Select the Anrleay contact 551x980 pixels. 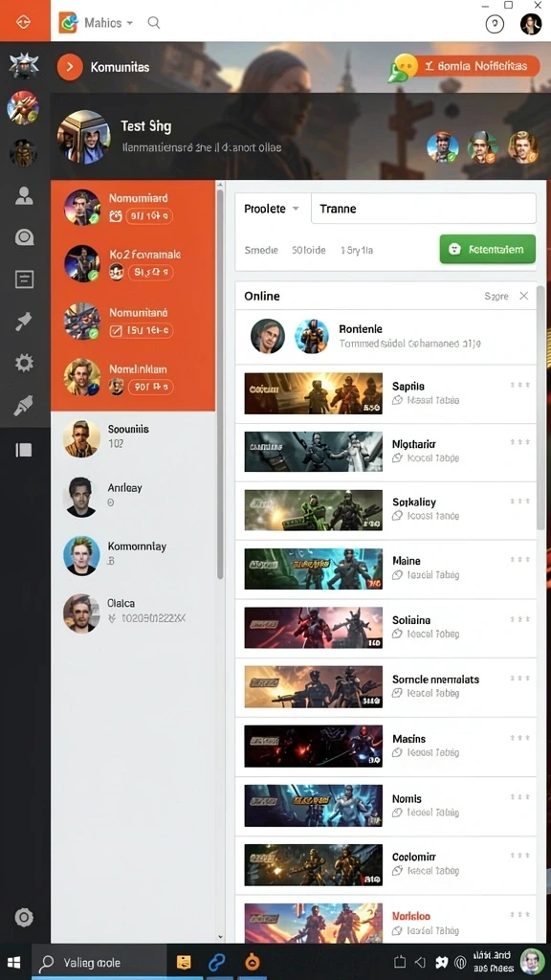pyautogui.click(x=133, y=497)
